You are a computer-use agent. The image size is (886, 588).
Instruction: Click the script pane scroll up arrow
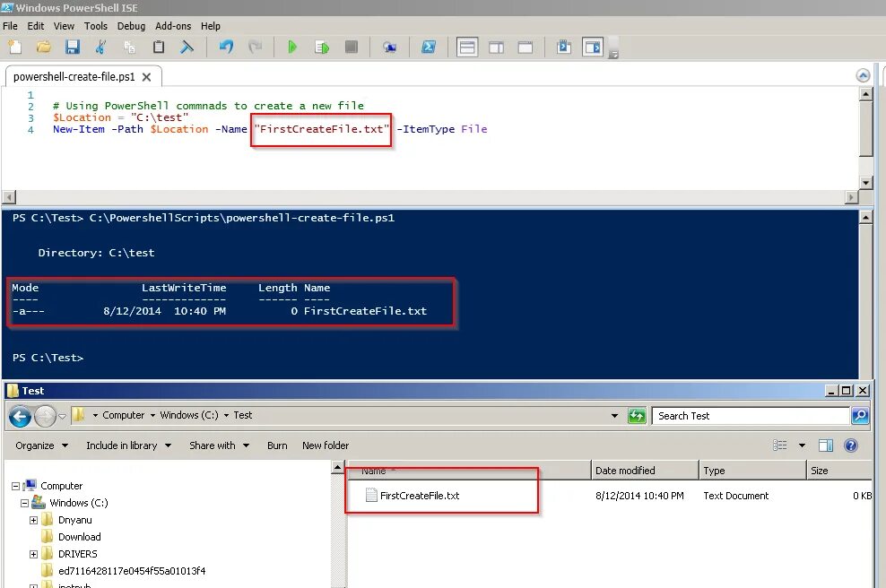click(865, 94)
